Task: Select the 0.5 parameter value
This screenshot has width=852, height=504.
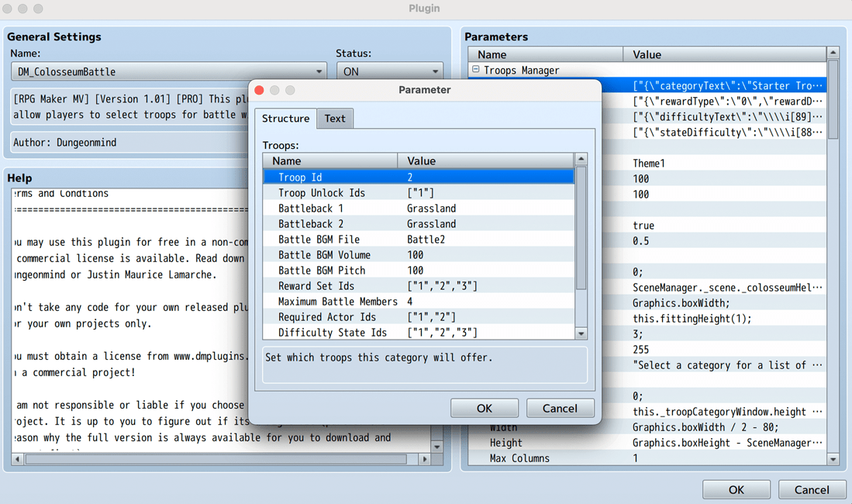Action: point(640,241)
